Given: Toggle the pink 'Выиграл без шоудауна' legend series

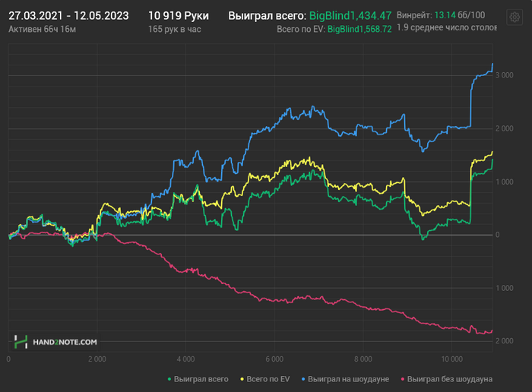Looking at the screenshot, I should (447, 379).
